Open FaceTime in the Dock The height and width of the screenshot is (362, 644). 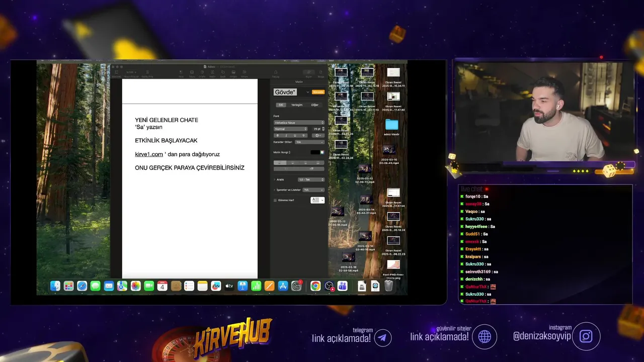[149, 286]
